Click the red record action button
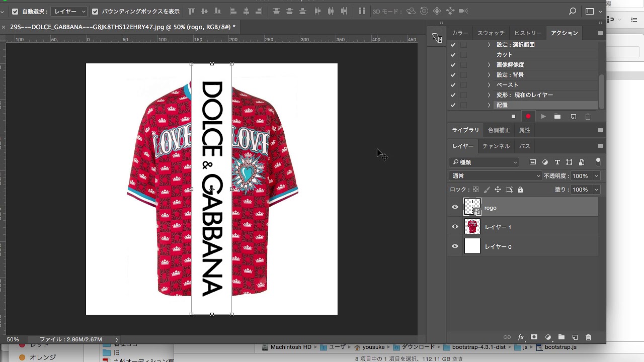Screen dimensions: 644x362 click(528, 117)
